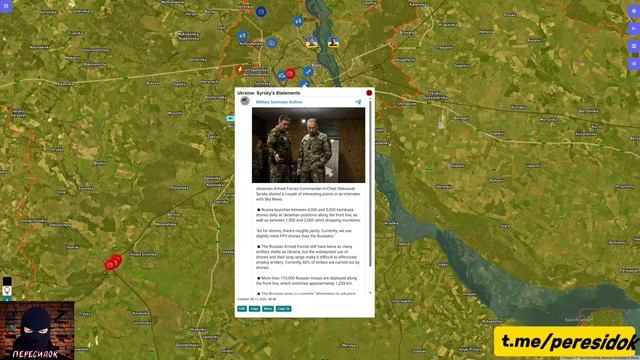Image resolution: width=640 pixels, height=360 pixels.
Task: Click the Edit button in popup footer
Action: click(242, 309)
